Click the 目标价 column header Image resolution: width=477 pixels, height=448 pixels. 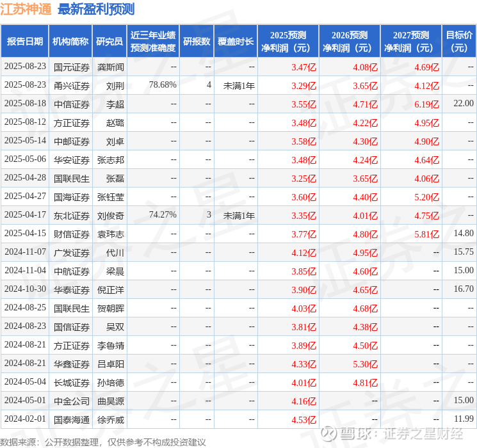[x=458, y=41]
